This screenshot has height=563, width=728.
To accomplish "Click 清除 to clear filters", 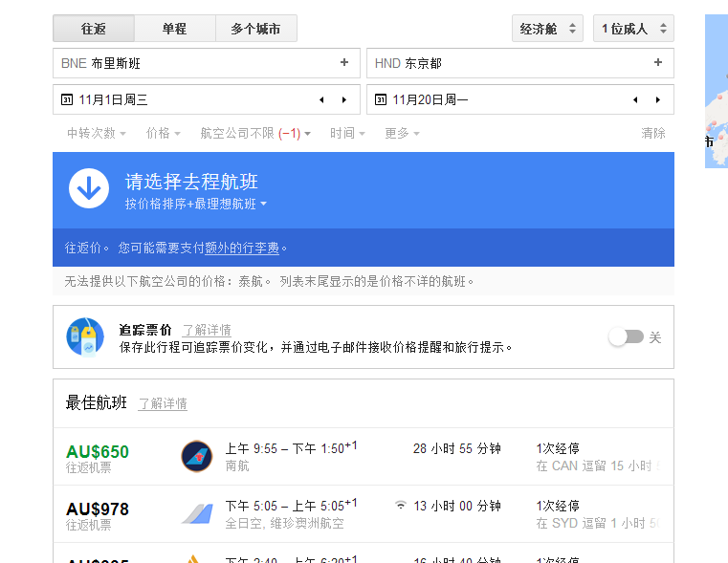I will tap(653, 133).
